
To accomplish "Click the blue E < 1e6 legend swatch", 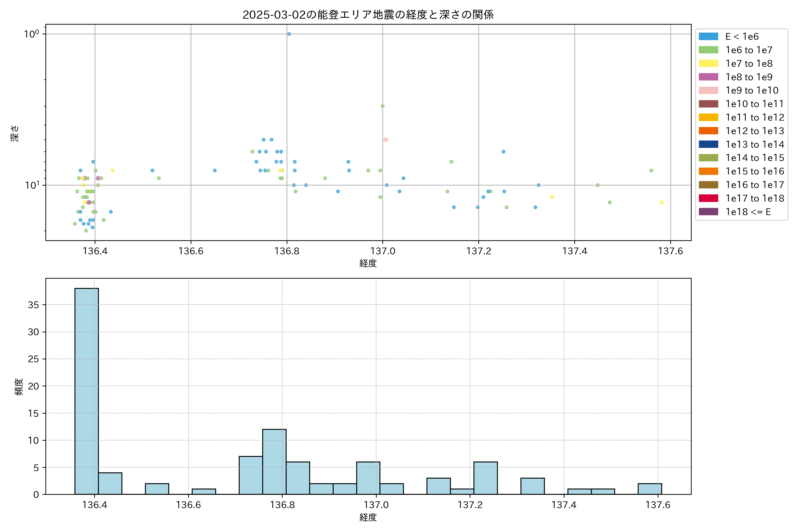I will (x=708, y=37).
